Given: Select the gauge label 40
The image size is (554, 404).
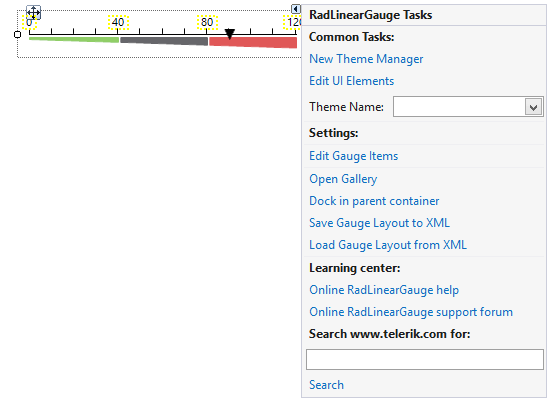Looking at the screenshot, I should point(118,22).
